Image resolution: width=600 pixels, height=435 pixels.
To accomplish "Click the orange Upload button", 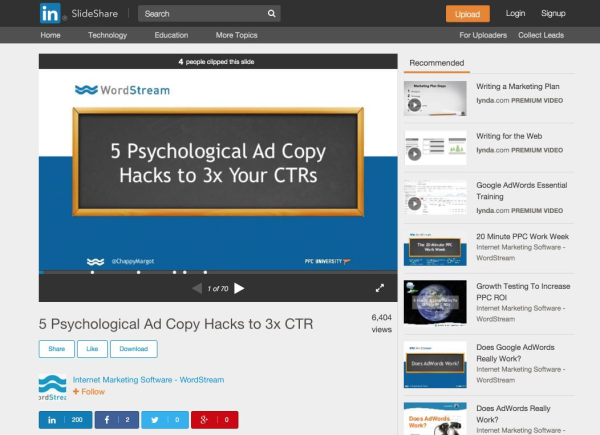I will tap(468, 14).
